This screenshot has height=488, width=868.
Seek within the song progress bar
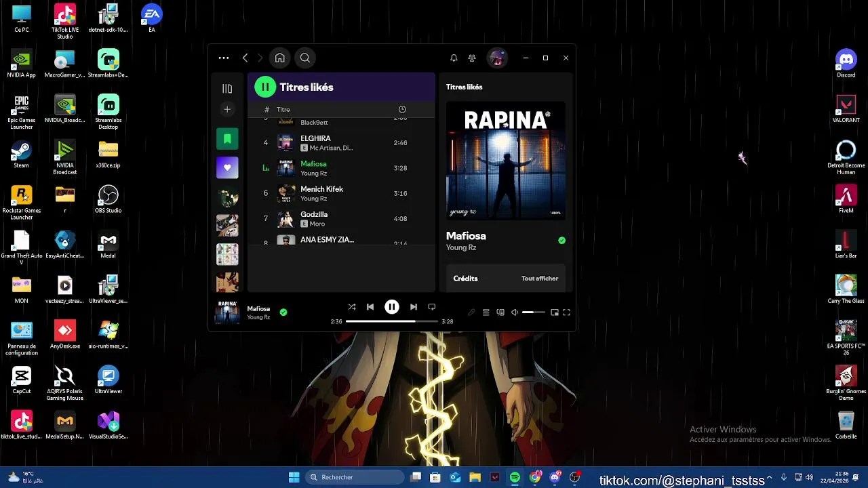point(392,321)
